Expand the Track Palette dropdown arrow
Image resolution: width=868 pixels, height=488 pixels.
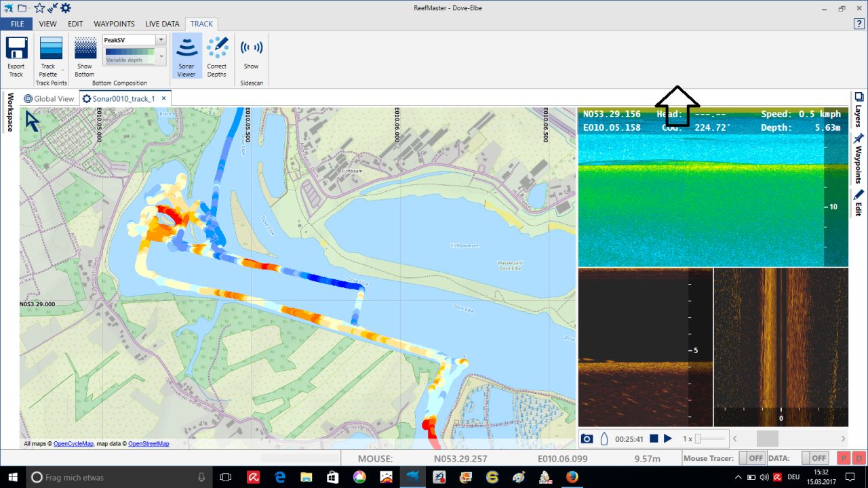click(x=63, y=70)
